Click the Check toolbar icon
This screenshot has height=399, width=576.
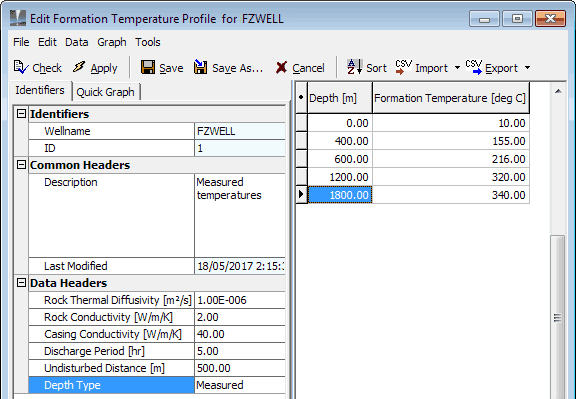coord(21,67)
